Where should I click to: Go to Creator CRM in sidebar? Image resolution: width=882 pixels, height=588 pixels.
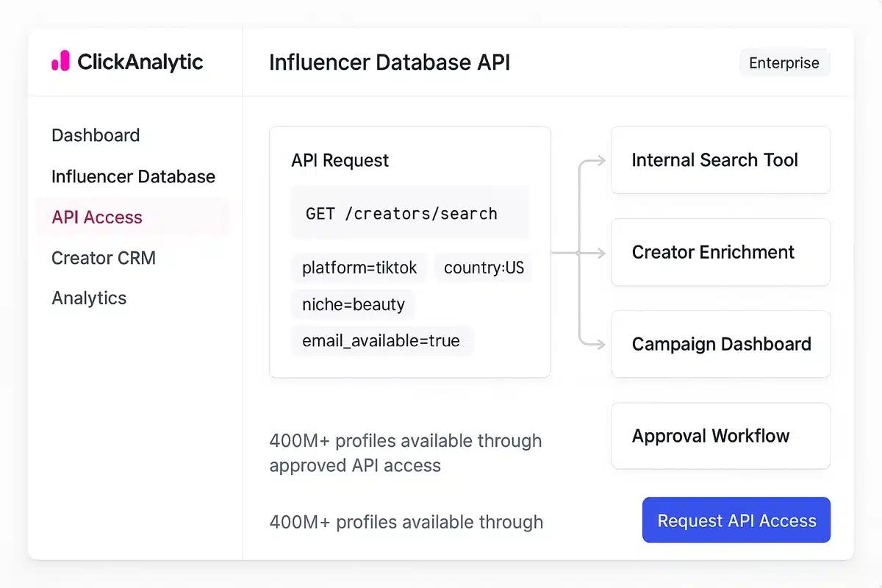[x=104, y=258]
